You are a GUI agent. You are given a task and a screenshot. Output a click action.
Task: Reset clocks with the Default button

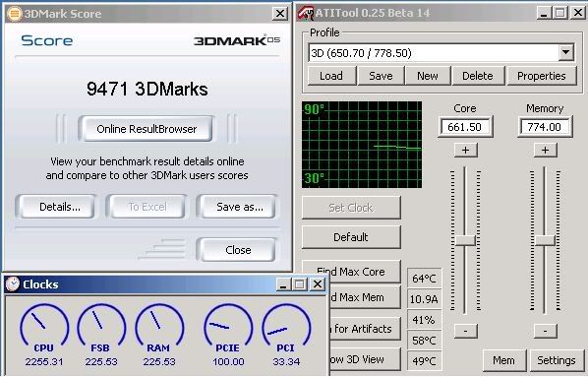tap(351, 237)
